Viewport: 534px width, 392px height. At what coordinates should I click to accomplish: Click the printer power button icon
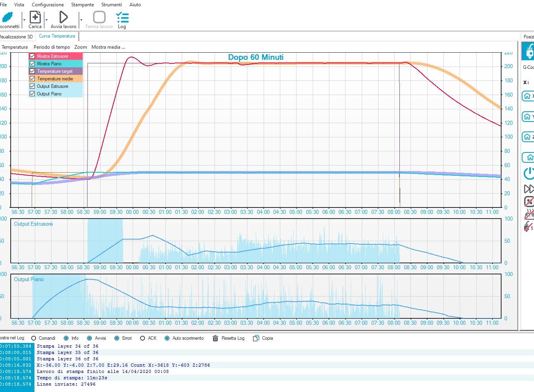529,173
